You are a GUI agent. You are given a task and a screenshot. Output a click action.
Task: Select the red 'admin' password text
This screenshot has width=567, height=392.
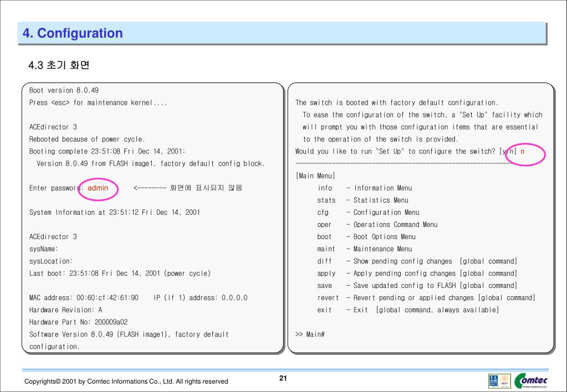(98, 188)
